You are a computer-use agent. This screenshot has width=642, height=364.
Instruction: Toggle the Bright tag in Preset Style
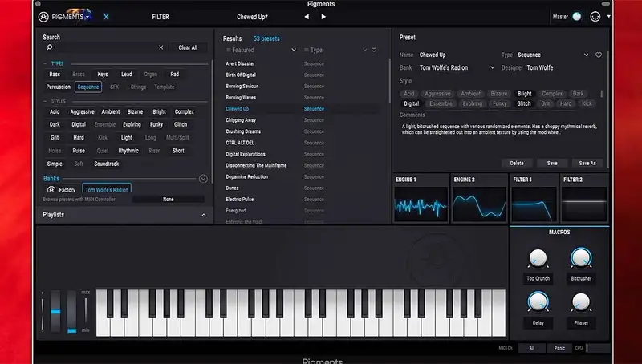pyautogui.click(x=525, y=94)
